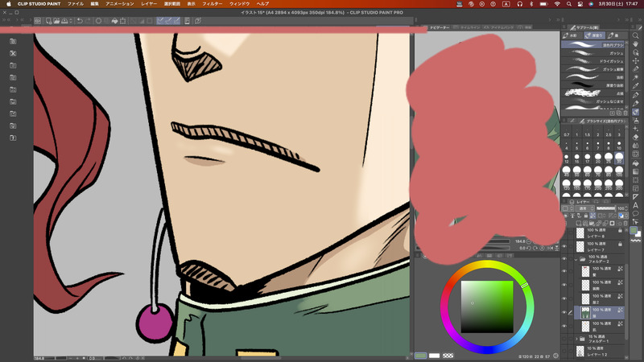Select the Zoom magnifier tool
Viewport: 644px width, 362px height.
click(x=636, y=35)
